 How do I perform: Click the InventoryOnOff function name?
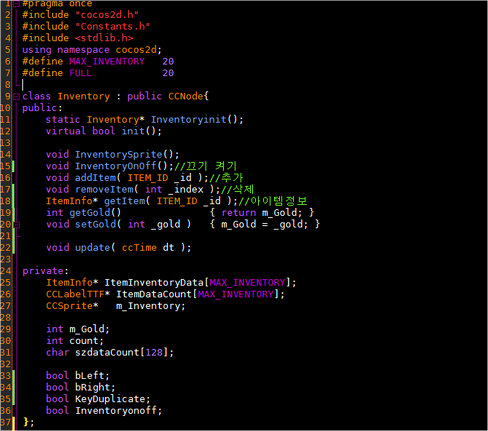115,166
